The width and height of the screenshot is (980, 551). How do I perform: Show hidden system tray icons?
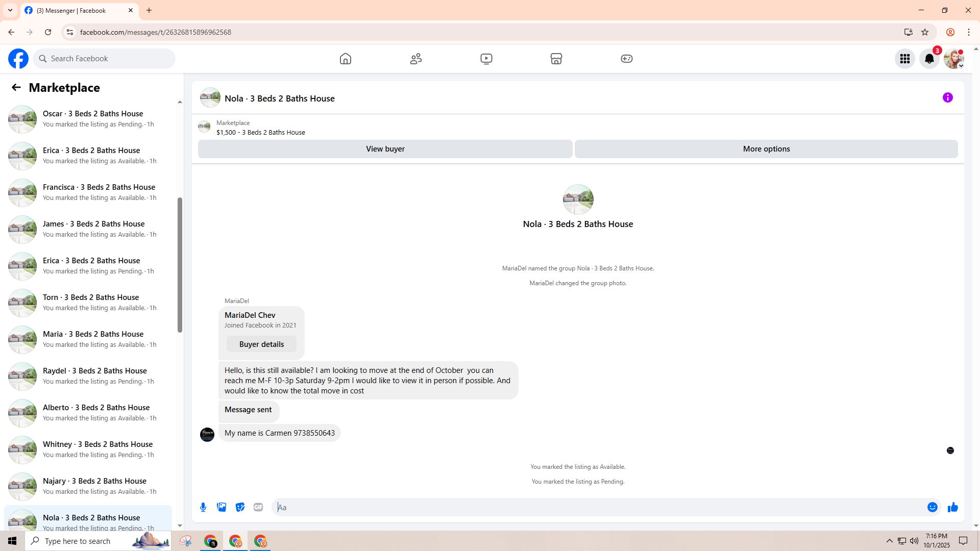pyautogui.click(x=890, y=541)
